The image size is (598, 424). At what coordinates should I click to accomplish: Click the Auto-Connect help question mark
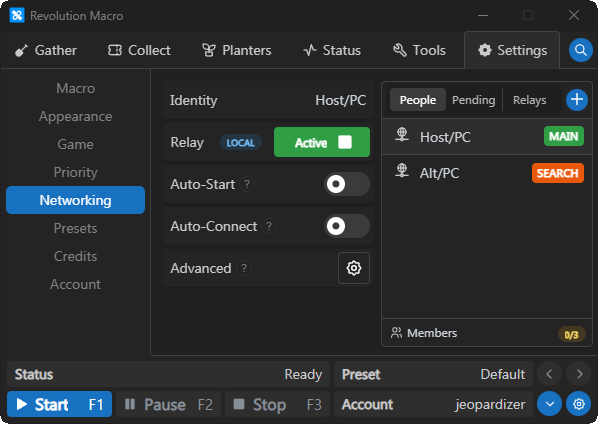pyautogui.click(x=269, y=226)
